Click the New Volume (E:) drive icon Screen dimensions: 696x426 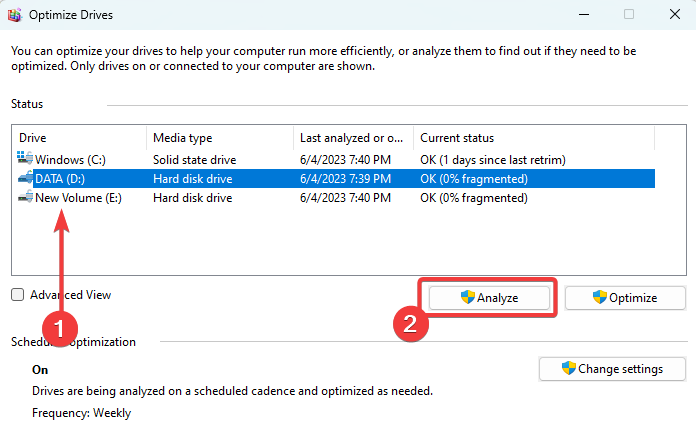coord(25,198)
